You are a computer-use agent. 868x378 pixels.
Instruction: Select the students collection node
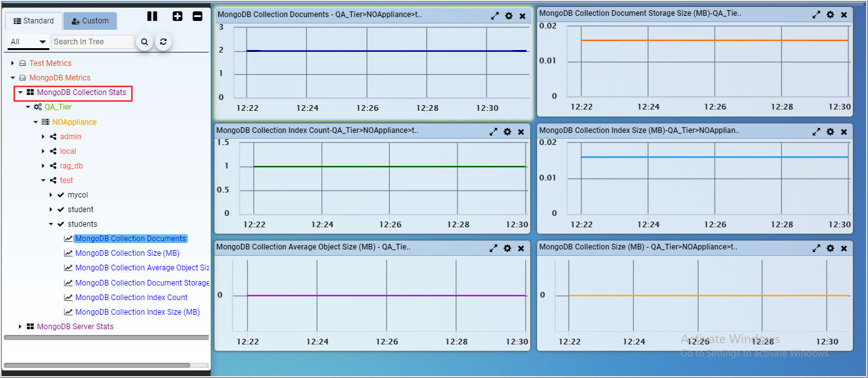(x=82, y=224)
